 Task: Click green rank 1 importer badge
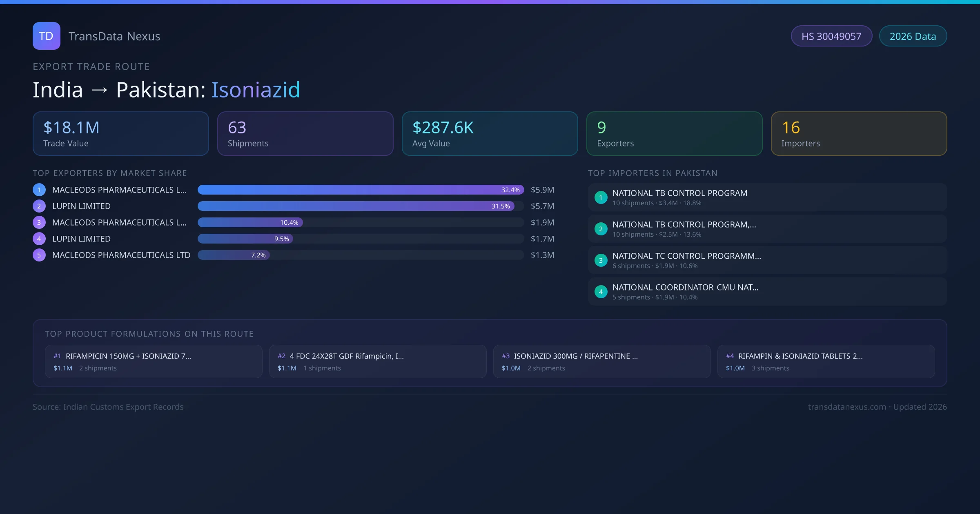[x=601, y=197]
